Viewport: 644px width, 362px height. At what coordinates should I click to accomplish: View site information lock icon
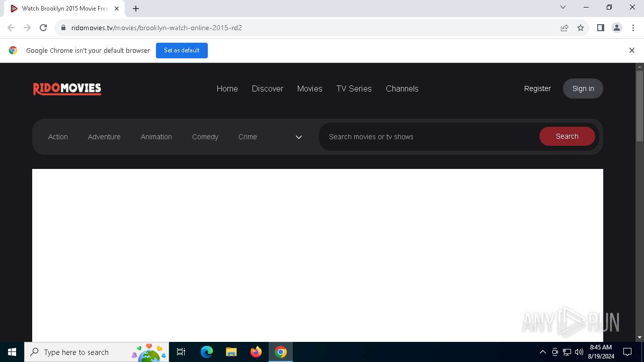63,28
